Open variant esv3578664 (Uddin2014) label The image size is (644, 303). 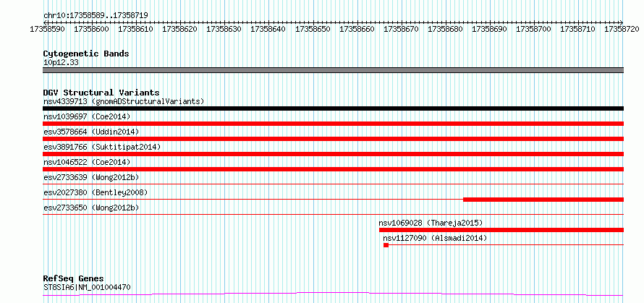tap(91, 132)
